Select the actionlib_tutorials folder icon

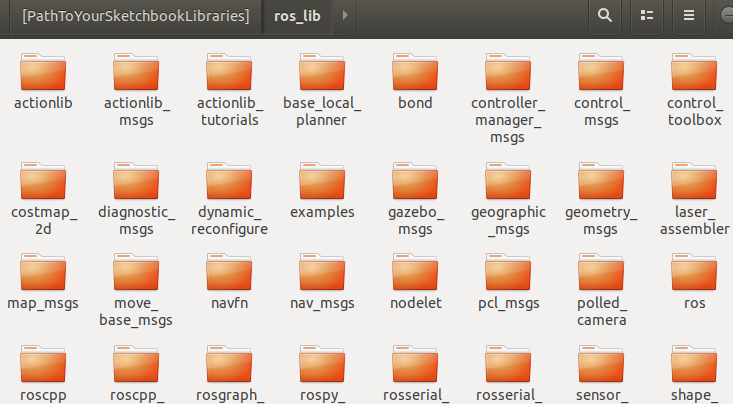pos(229,72)
